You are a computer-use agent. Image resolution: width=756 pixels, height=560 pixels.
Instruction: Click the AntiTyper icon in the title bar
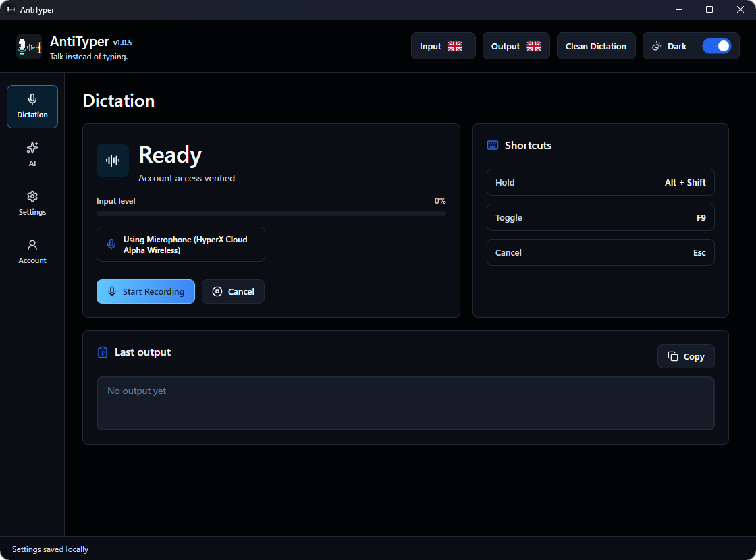click(11, 9)
